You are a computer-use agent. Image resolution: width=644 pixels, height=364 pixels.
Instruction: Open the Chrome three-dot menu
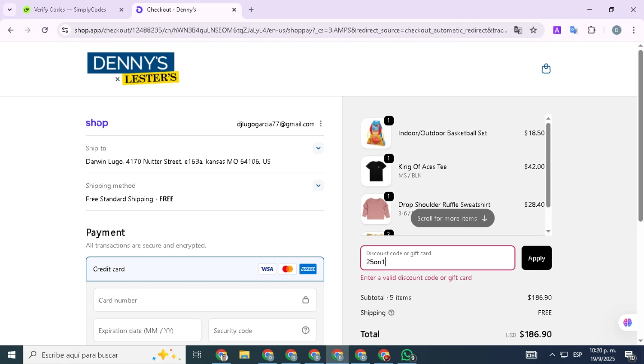(x=634, y=30)
